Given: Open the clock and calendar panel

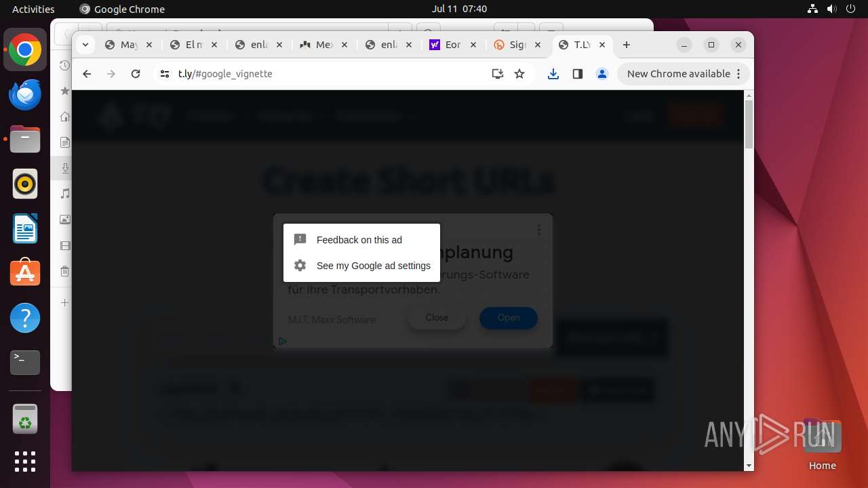Looking at the screenshot, I should pos(459,9).
